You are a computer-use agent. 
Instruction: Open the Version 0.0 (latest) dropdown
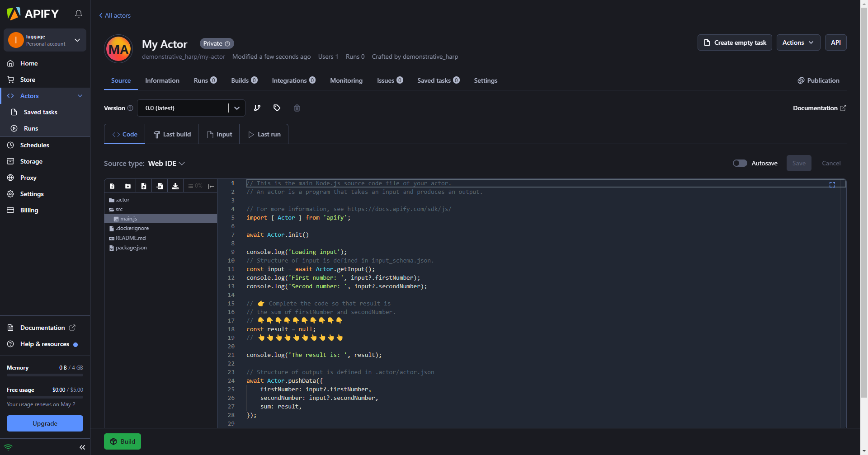point(191,108)
